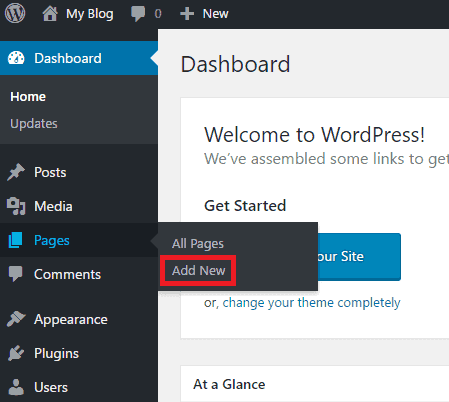Click the Users person icon
The height and width of the screenshot is (402, 449).
pyautogui.click(x=16, y=387)
